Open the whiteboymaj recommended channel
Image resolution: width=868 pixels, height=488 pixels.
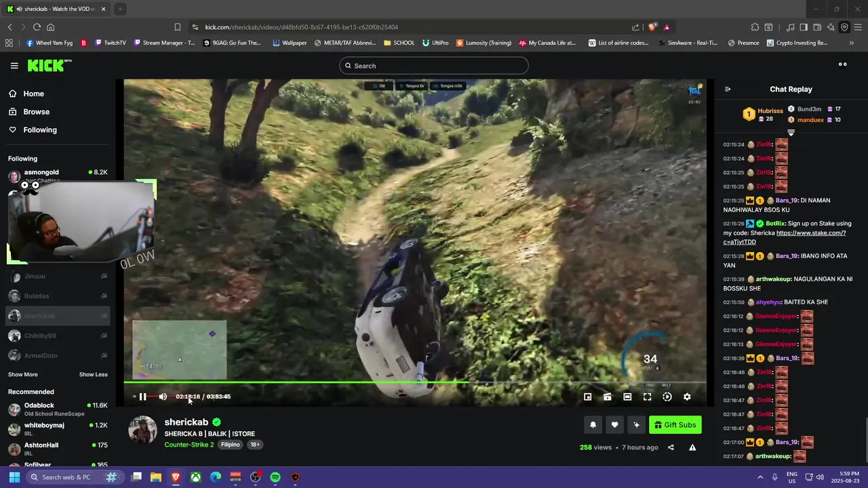(58, 429)
